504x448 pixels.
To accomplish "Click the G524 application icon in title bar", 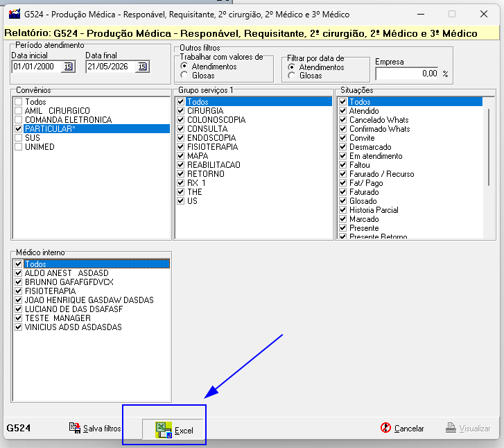I will (x=15, y=14).
